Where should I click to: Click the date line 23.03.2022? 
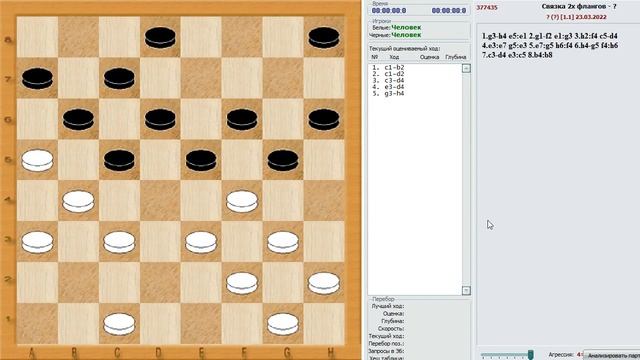tap(576, 17)
